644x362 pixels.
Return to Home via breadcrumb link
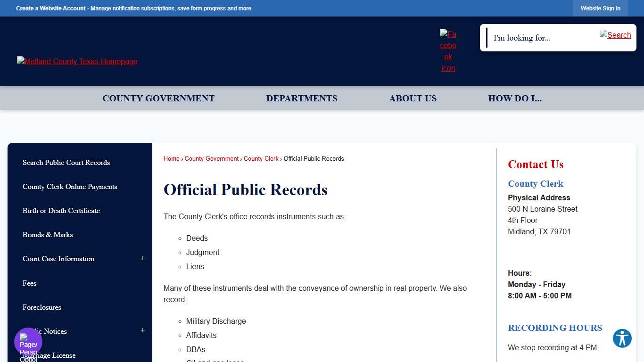point(171,158)
